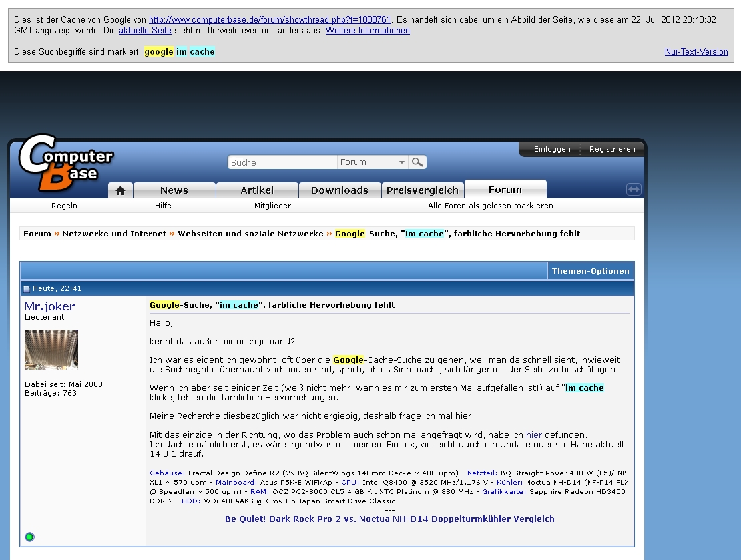Click the thread title in the breadcrumb
The image size is (741, 560).
pyautogui.click(x=457, y=234)
